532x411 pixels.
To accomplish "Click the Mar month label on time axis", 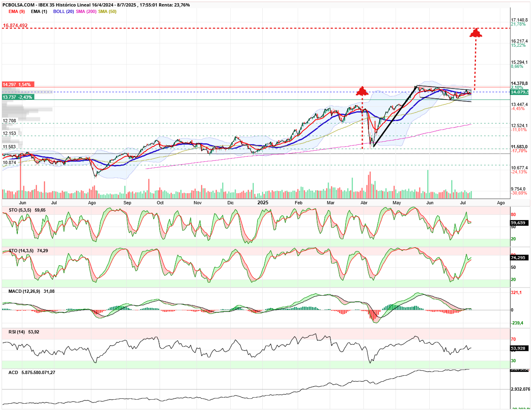I will coord(331,203).
